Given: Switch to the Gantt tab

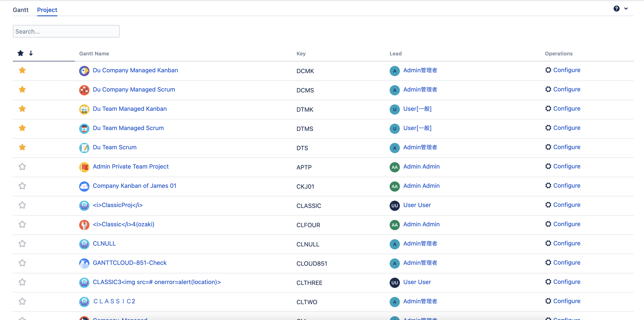Looking at the screenshot, I should (21, 10).
